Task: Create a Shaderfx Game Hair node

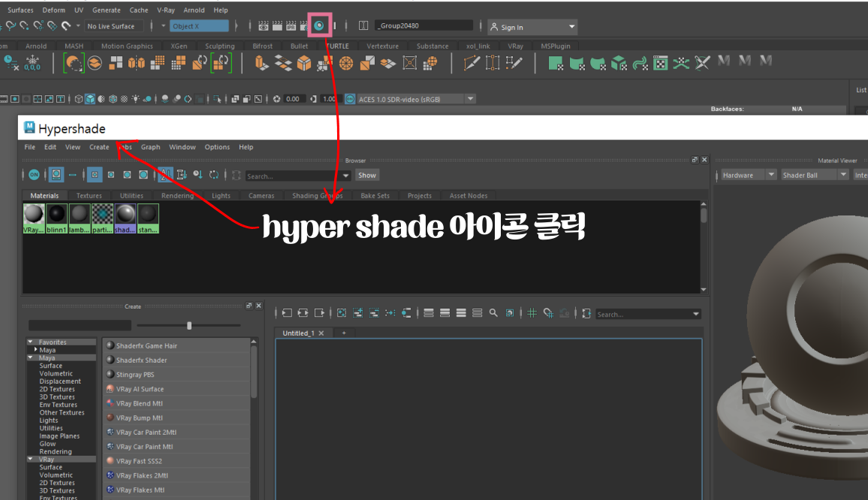Action: (176, 345)
